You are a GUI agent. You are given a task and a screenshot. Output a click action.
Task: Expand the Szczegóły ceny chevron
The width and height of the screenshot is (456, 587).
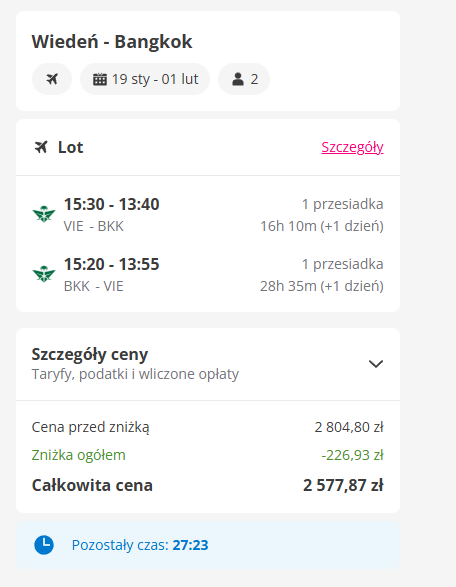pyautogui.click(x=376, y=364)
